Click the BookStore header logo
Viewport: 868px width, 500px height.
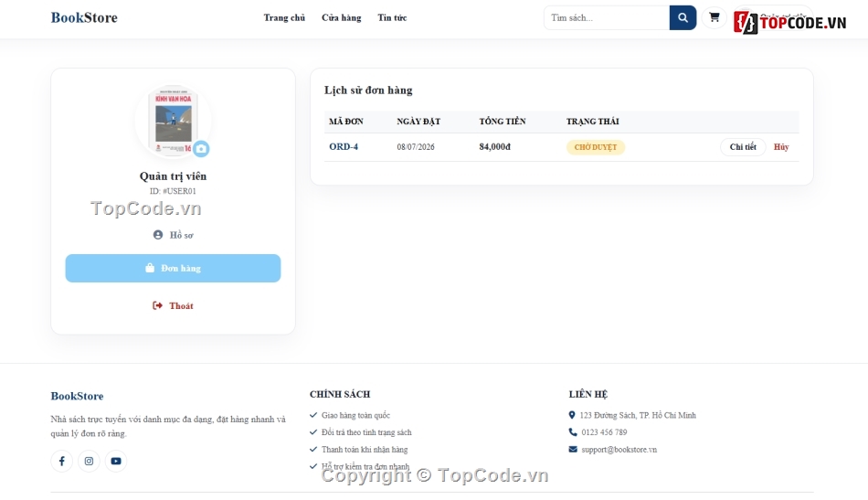(84, 17)
